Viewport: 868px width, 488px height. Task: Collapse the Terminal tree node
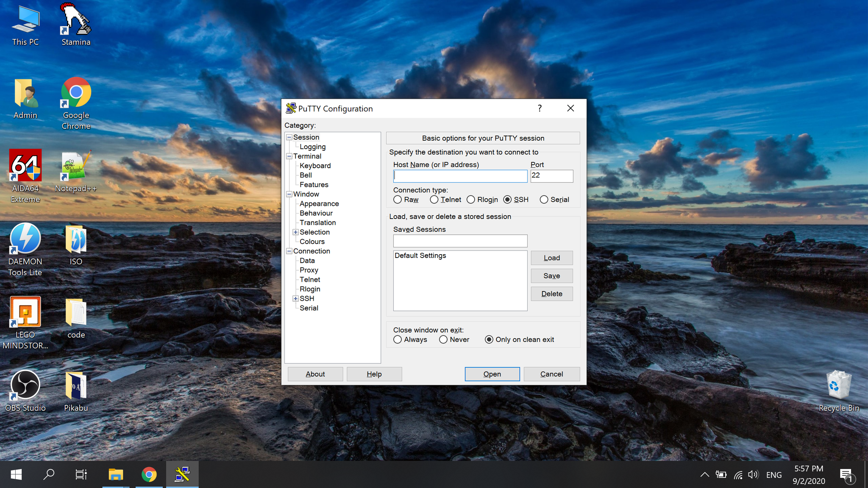(289, 156)
